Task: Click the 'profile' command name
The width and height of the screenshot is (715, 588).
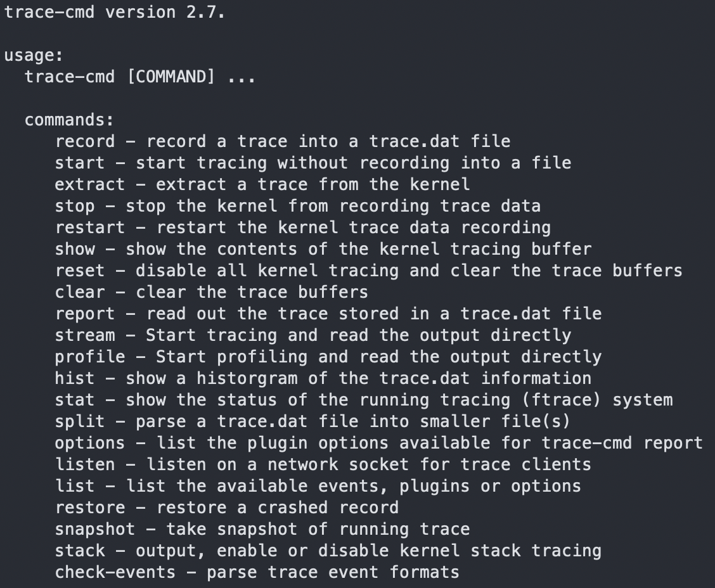Action: point(90,357)
